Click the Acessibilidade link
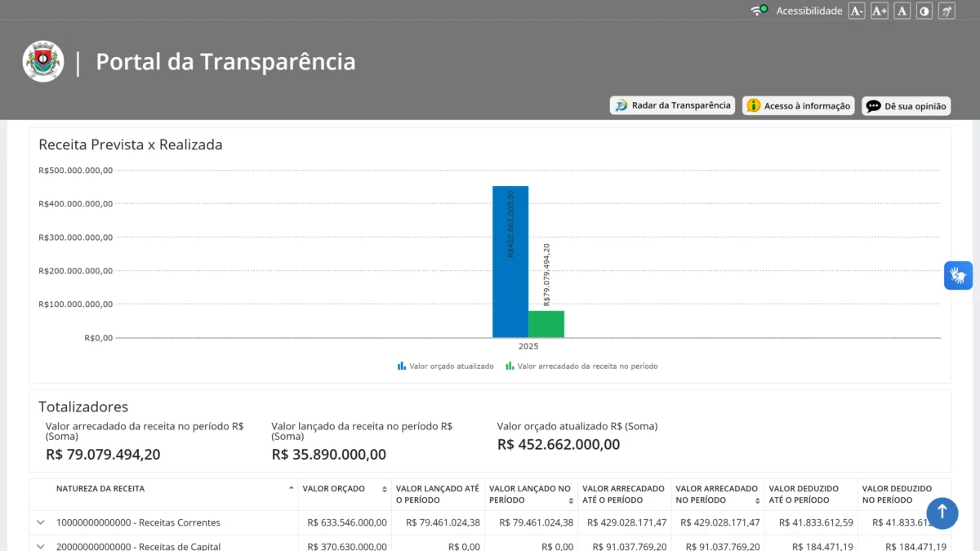 click(808, 11)
